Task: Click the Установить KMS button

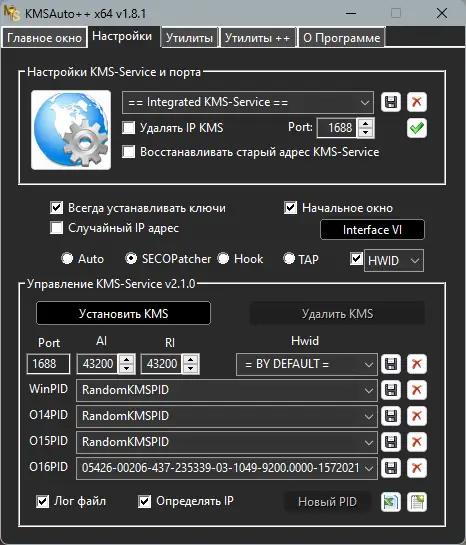Action: (123, 313)
